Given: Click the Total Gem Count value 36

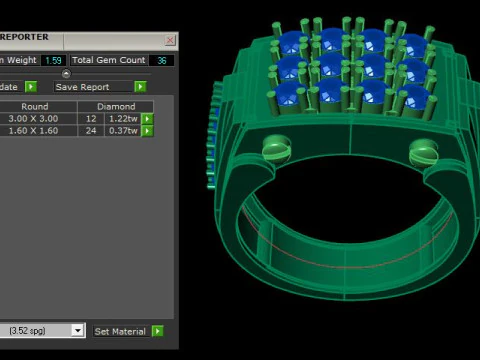Looking at the screenshot, I should pos(162,60).
